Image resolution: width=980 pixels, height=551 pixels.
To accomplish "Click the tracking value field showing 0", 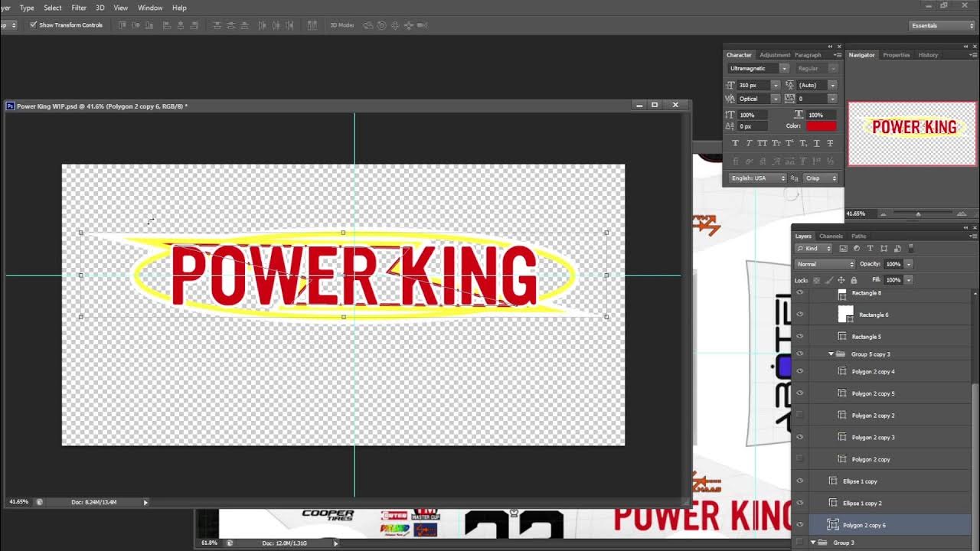I will (x=812, y=99).
